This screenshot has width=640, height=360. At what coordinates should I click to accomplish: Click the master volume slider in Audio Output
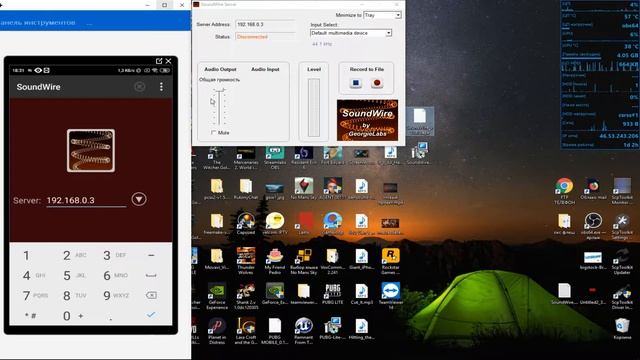220,107
